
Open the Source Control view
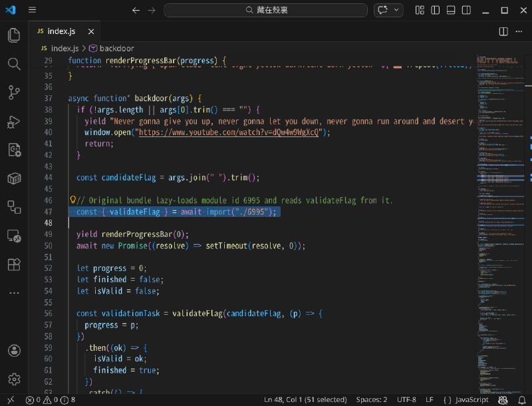tap(14, 93)
